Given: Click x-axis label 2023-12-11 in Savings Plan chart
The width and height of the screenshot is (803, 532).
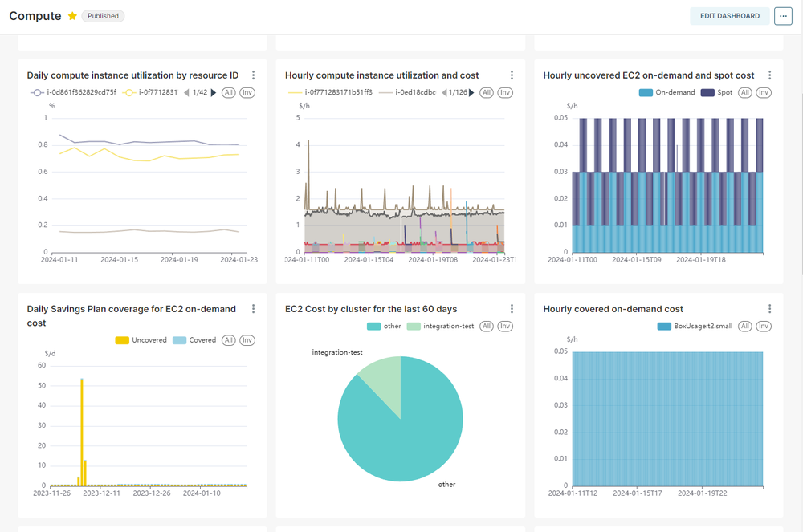Looking at the screenshot, I should tap(101, 493).
